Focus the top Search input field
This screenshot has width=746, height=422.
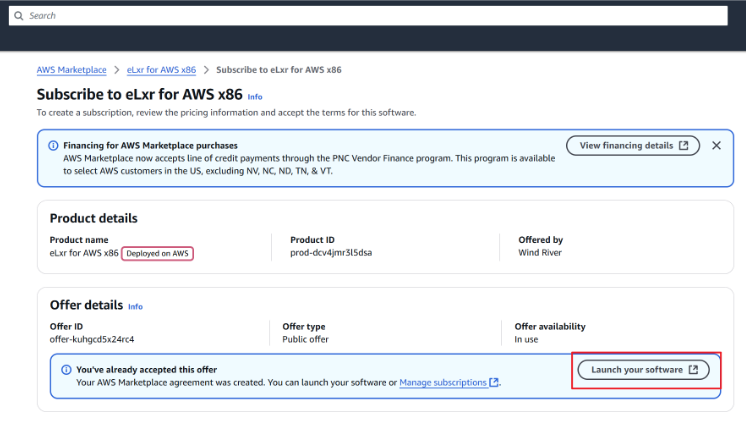pos(370,16)
